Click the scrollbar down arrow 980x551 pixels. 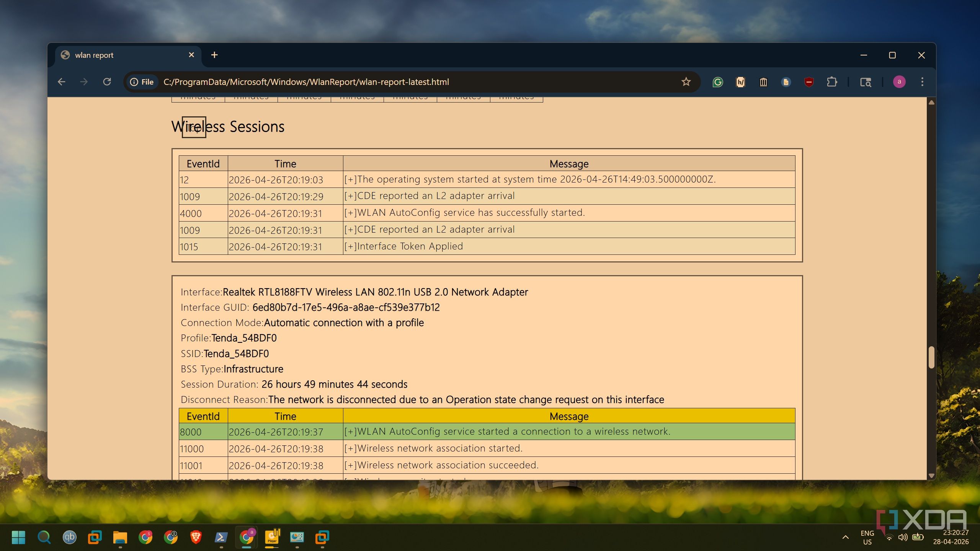click(931, 476)
